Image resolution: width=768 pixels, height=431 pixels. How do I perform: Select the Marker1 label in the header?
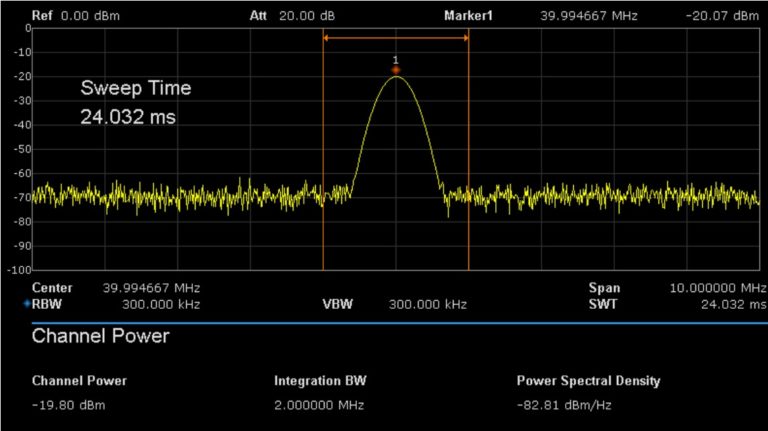click(x=469, y=16)
